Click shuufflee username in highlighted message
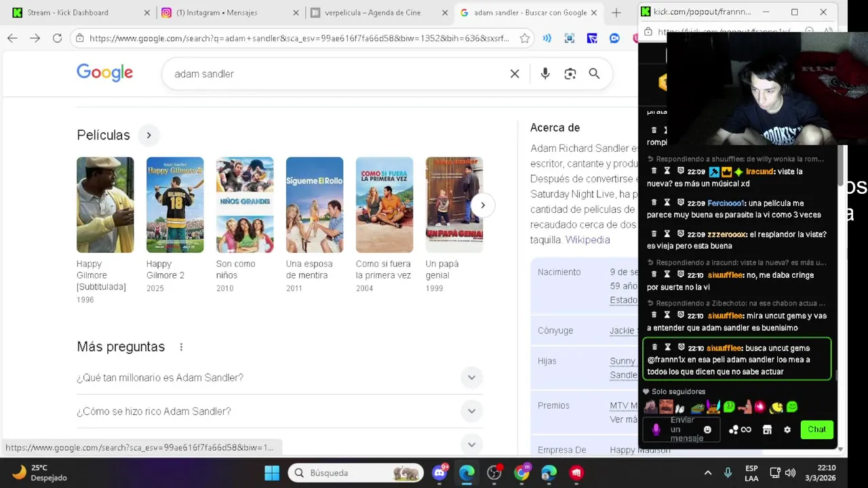 click(724, 348)
